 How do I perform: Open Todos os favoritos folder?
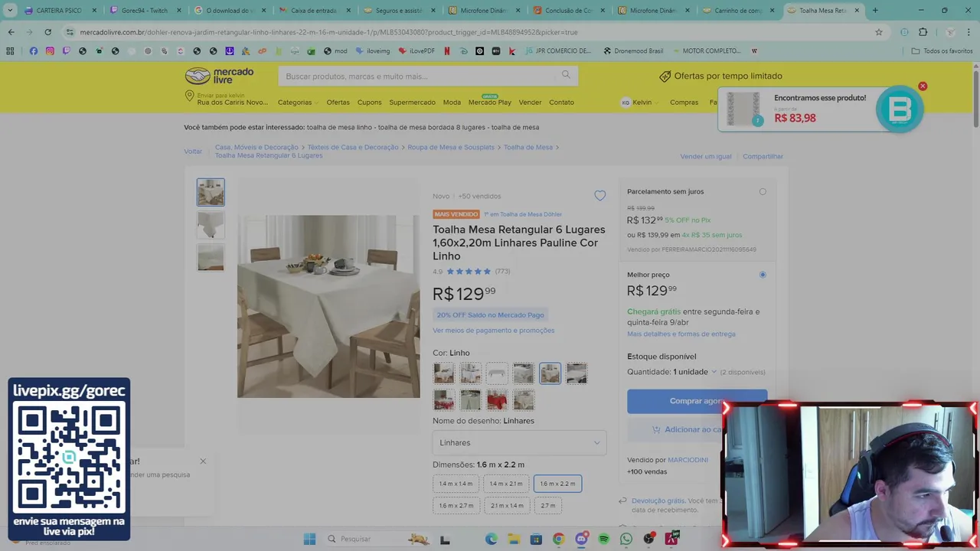pyautogui.click(x=942, y=51)
